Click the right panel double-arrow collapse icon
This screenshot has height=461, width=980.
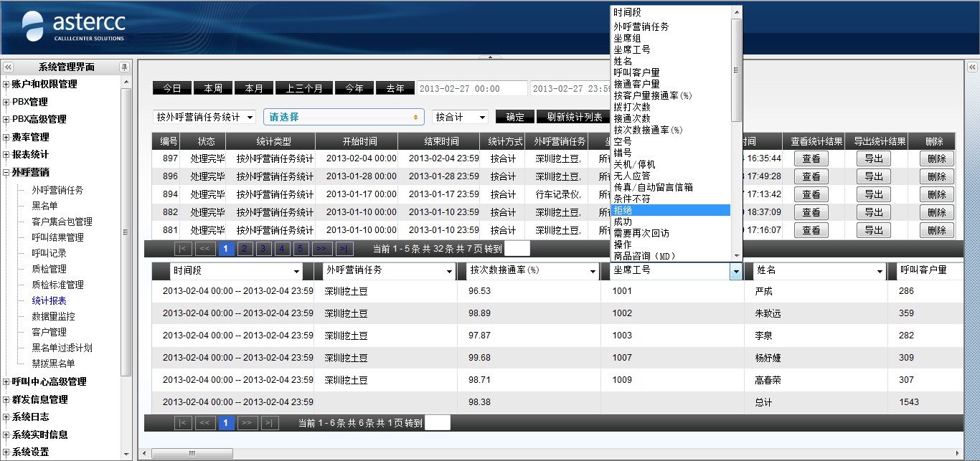click(972, 67)
